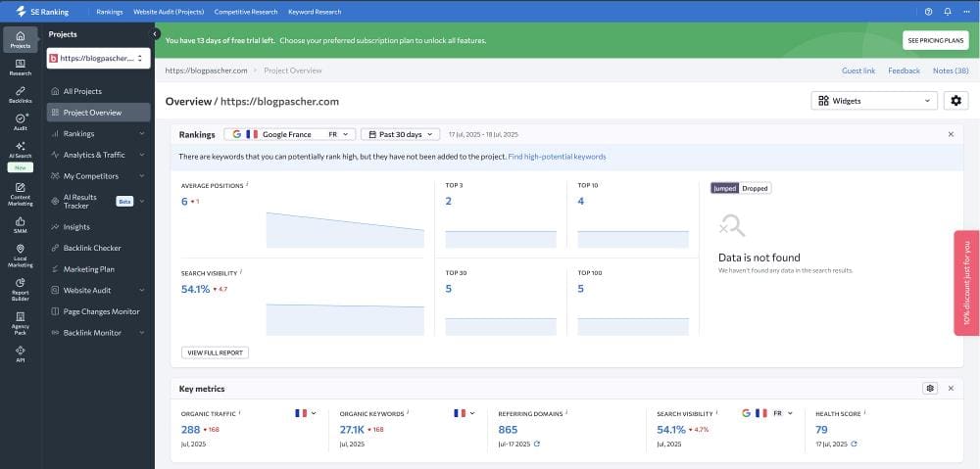Open the overview settings gear icon

click(x=955, y=101)
